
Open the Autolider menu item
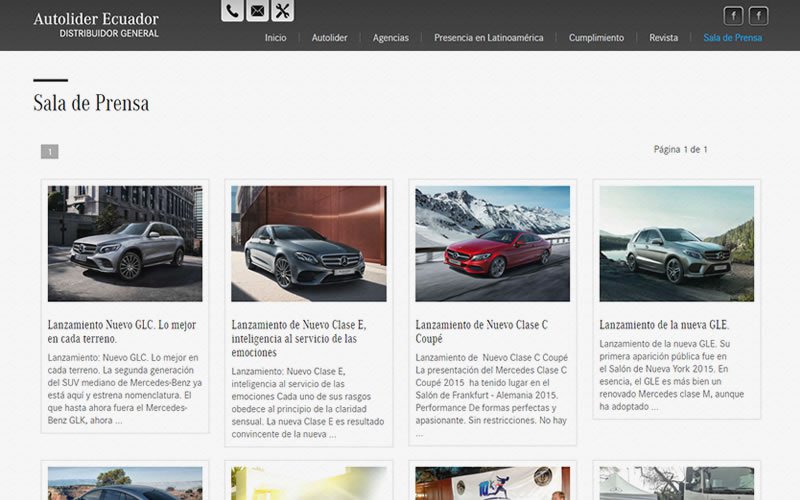(329, 38)
